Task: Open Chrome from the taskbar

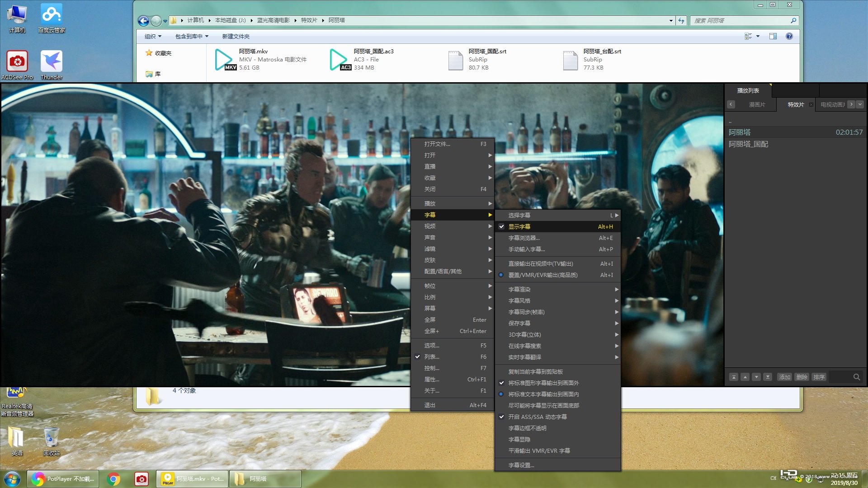Action: (x=114, y=479)
